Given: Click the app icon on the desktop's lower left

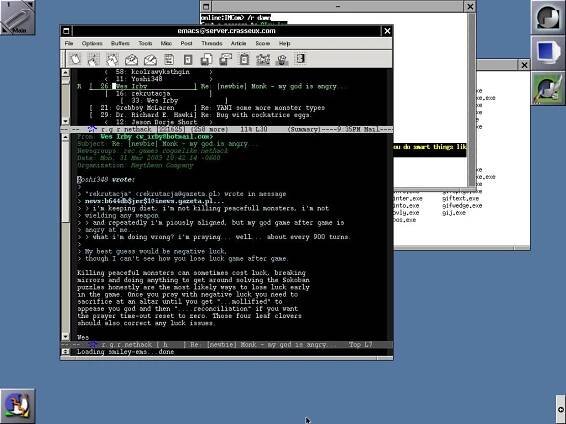Looking at the screenshot, I should tap(18, 406).
